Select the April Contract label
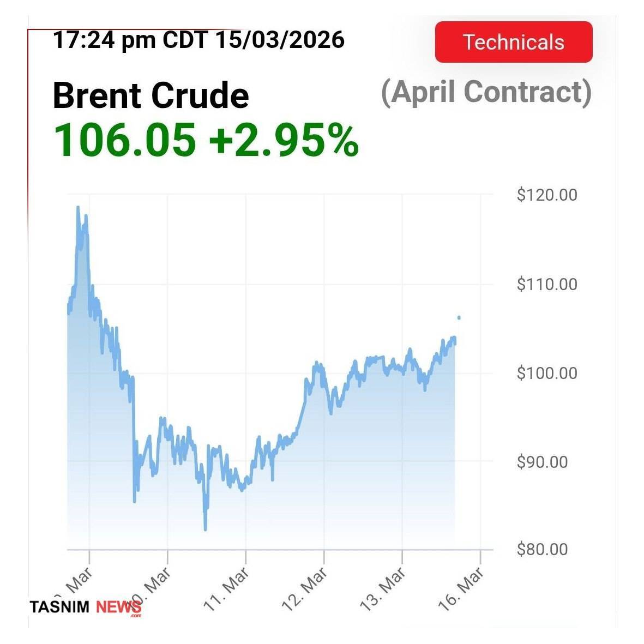 pyautogui.click(x=486, y=92)
